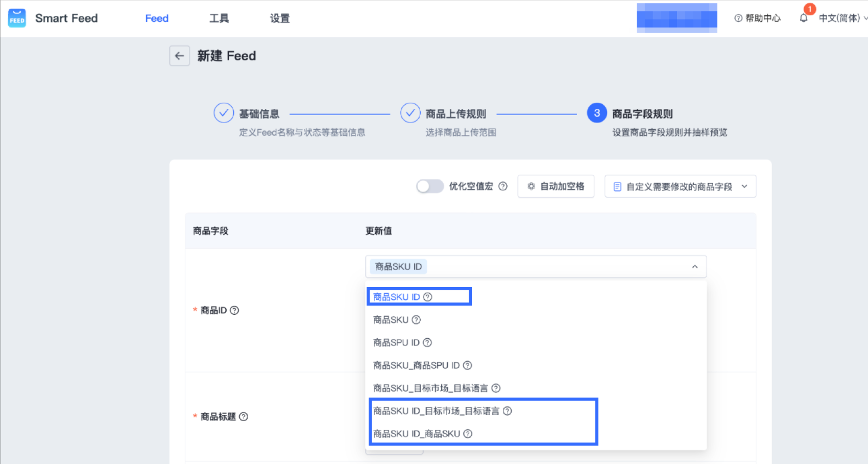
Task: Click the help icon next to 商品标题
Action: coord(244,416)
